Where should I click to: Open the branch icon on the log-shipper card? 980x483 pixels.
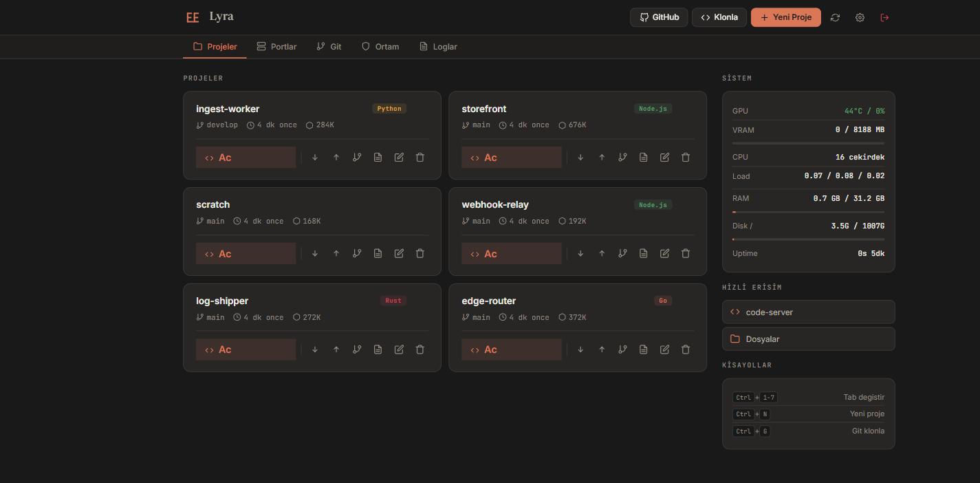[x=357, y=350]
